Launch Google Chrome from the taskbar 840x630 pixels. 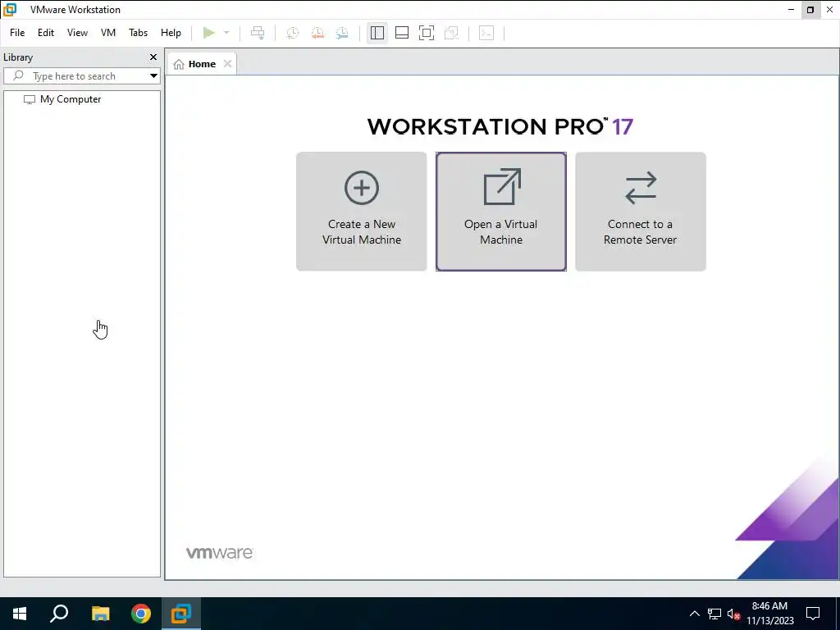tap(141, 614)
